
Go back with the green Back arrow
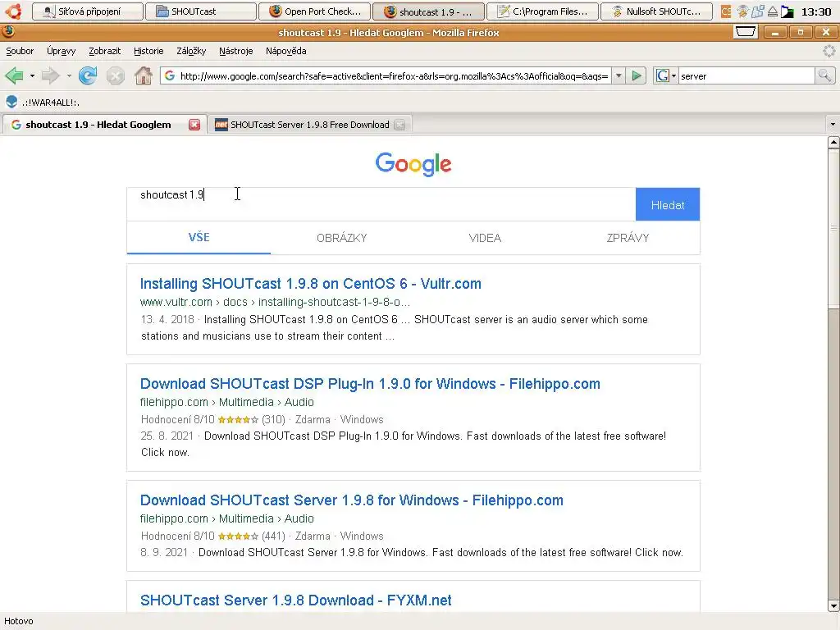[x=15, y=76]
